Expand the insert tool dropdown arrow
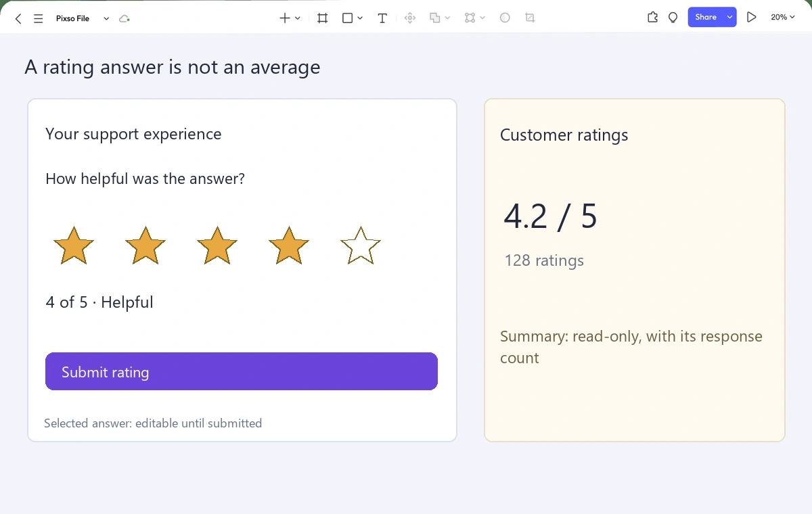This screenshot has width=812, height=514. click(x=298, y=18)
